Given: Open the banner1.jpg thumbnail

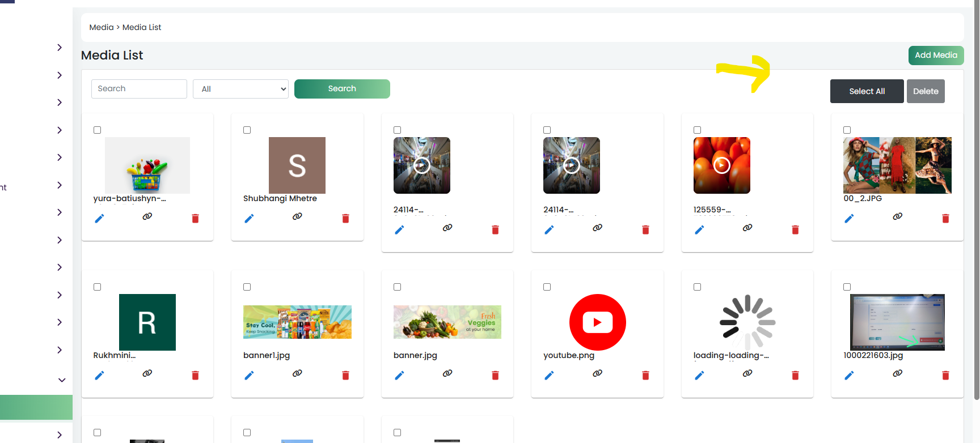Looking at the screenshot, I should pos(297,322).
